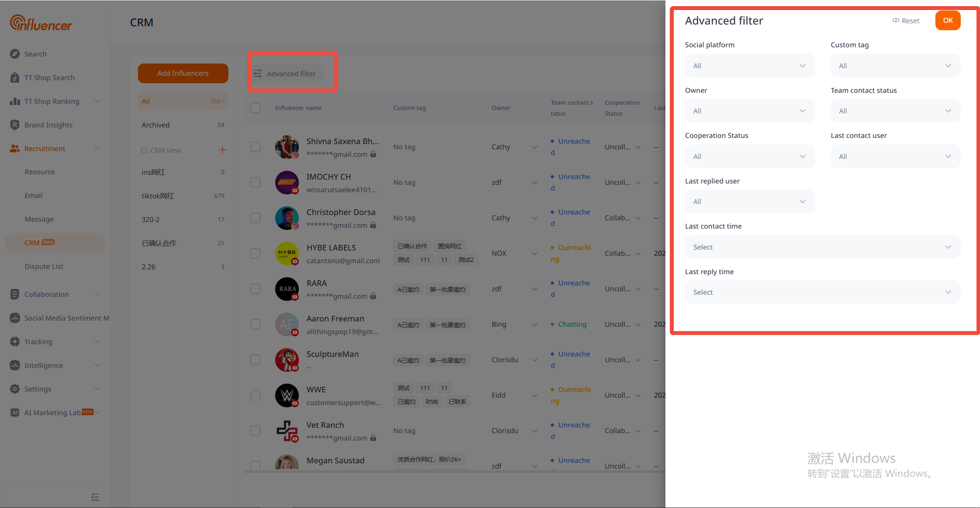The image size is (980, 508).
Task: Click the TT Shop Search sidebar icon
Action: click(x=15, y=78)
